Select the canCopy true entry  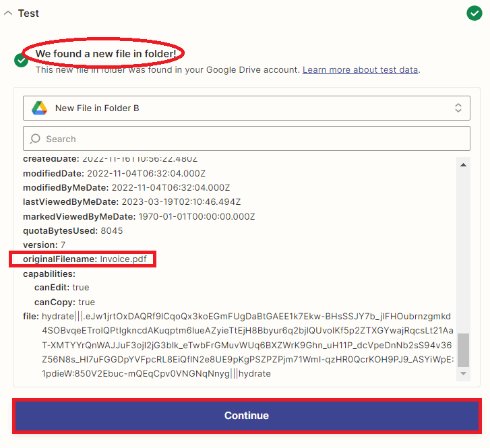pyautogui.click(x=65, y=302)
